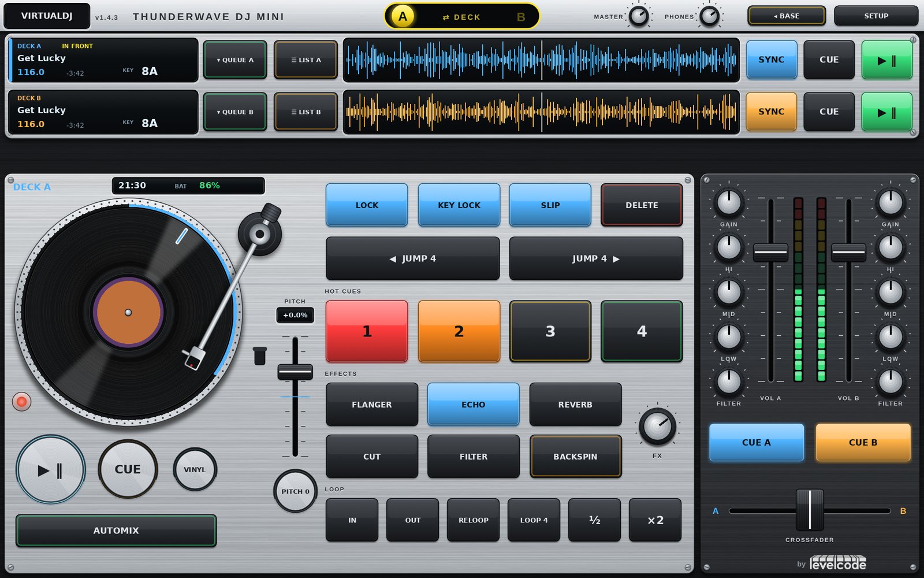Click the Deck A blue waveform

[541, 60]
